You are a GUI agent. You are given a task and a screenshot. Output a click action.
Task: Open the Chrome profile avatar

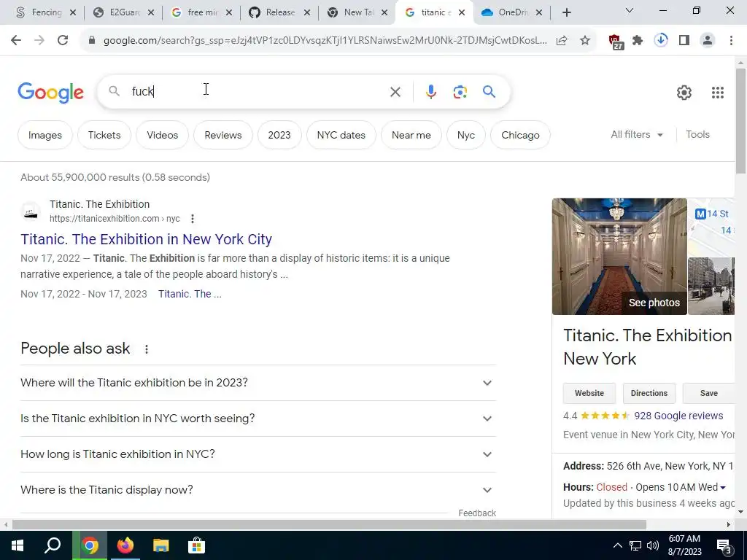708,41
